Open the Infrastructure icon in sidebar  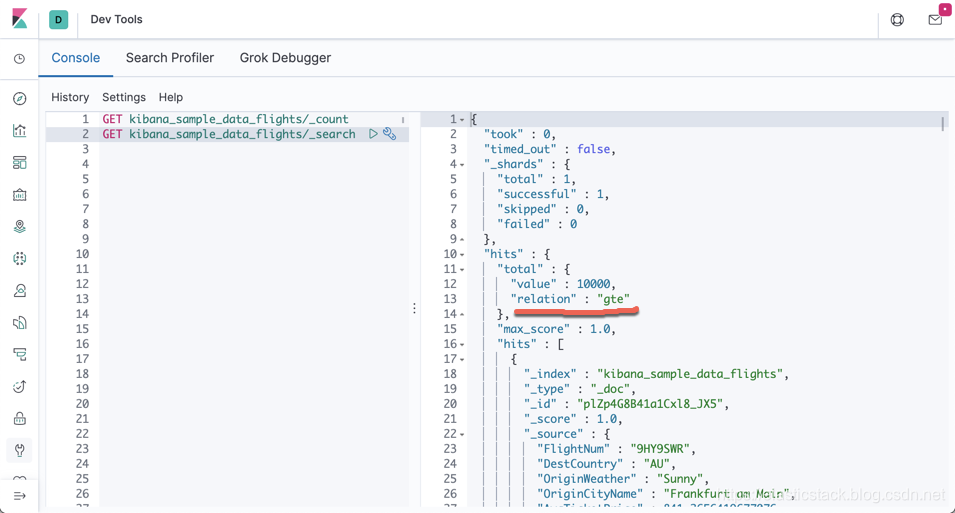tap(19, 291)
